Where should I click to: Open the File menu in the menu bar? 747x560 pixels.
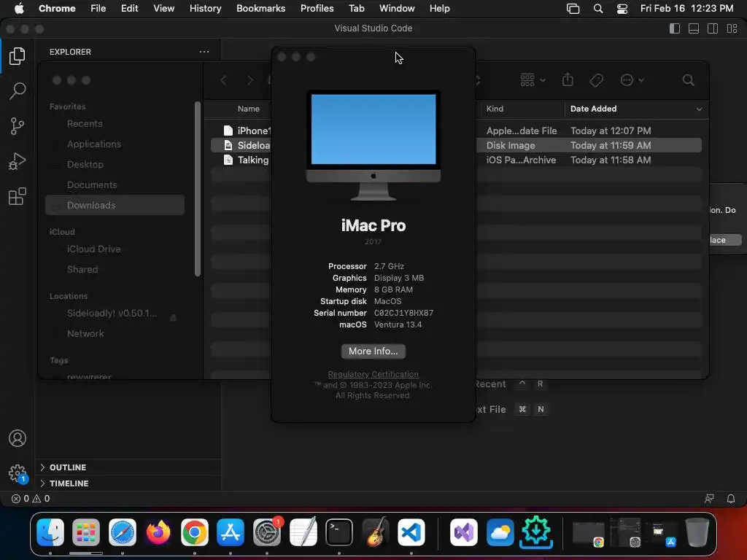(x=98, y=8)
